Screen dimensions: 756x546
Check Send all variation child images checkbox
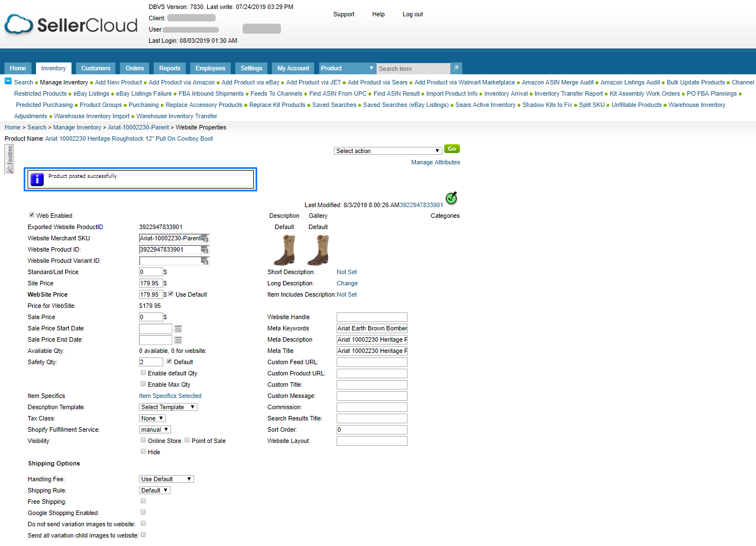point(143,535)
